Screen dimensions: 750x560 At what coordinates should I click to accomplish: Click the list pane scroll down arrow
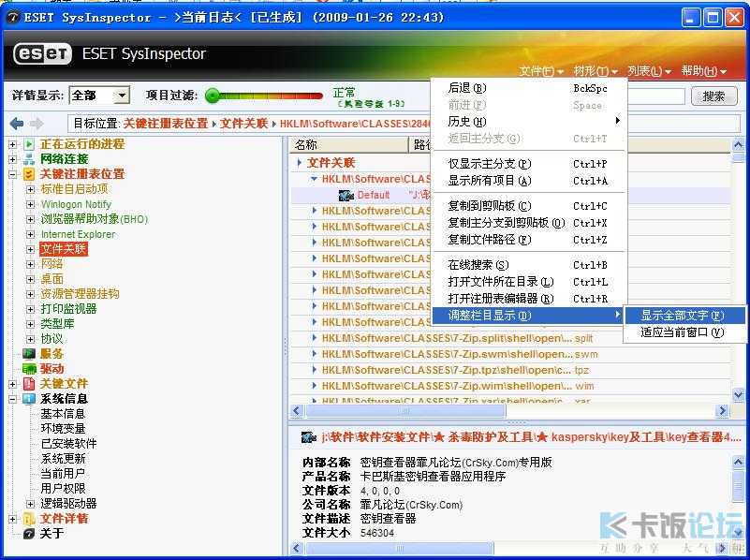point(738,394)
